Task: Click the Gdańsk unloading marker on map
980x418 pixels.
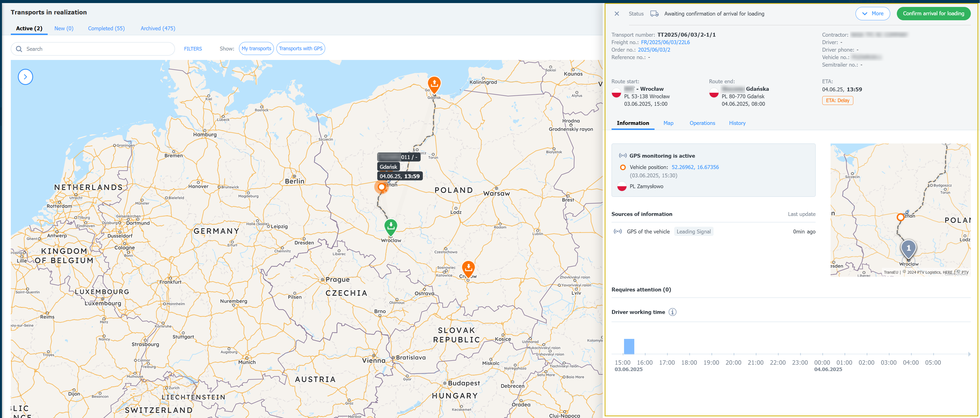Action: click(x=434, y=85)
